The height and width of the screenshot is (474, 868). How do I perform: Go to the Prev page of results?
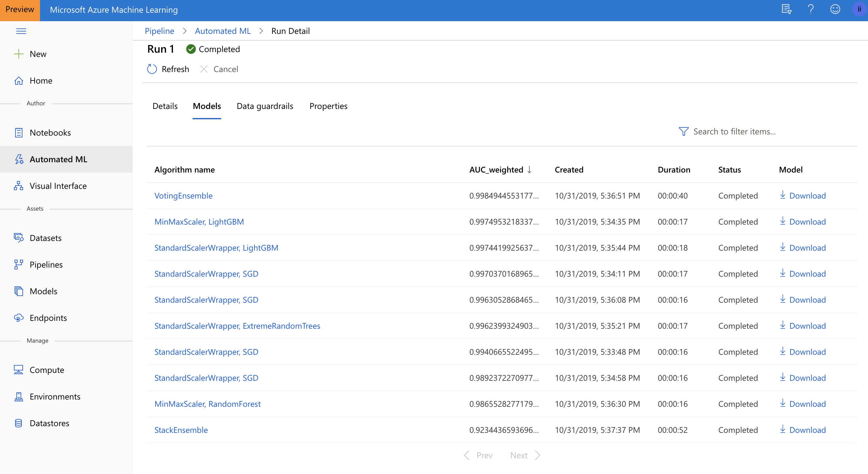click(479, 455)
